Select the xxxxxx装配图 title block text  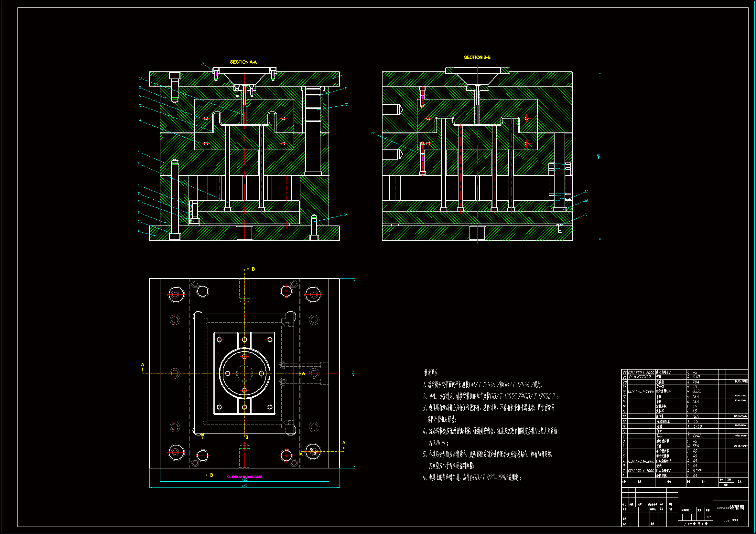[x=730, y=508]
